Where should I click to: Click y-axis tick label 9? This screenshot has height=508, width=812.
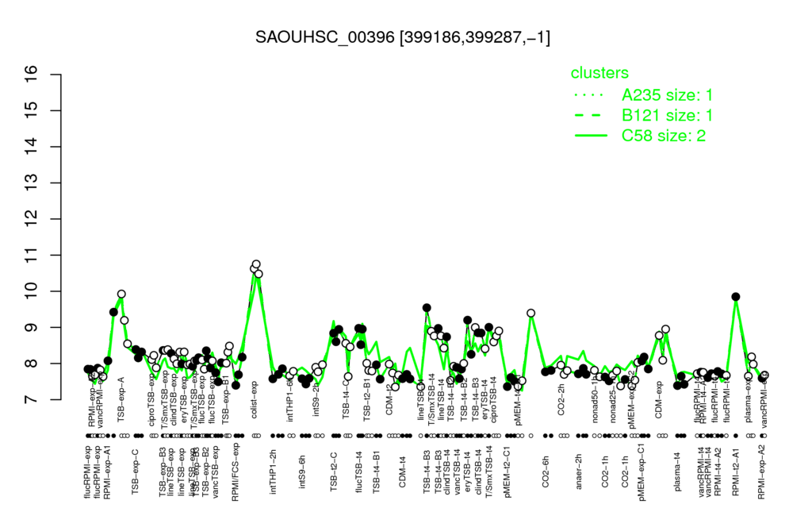[32, 328]
